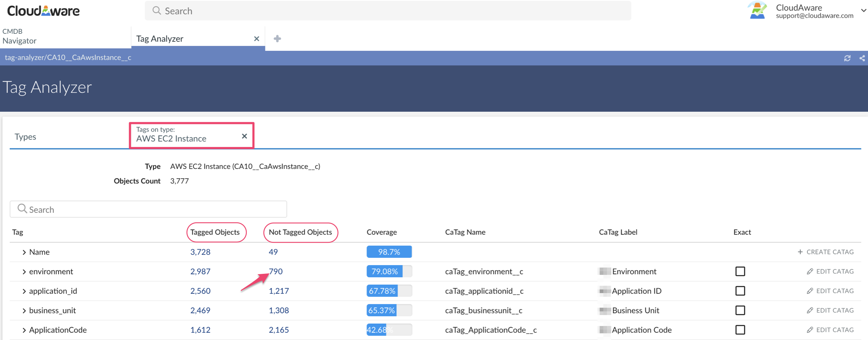The image size is (868, 340).
Task: Click the CloudAware logo
Action: [43, 11]
